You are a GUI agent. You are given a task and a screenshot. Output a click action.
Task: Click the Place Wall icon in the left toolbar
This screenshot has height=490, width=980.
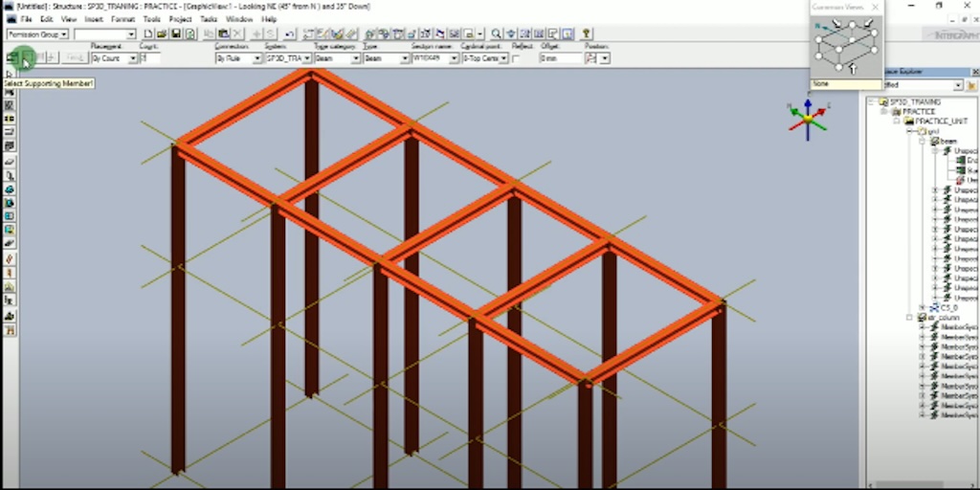(x=10, y=176)
